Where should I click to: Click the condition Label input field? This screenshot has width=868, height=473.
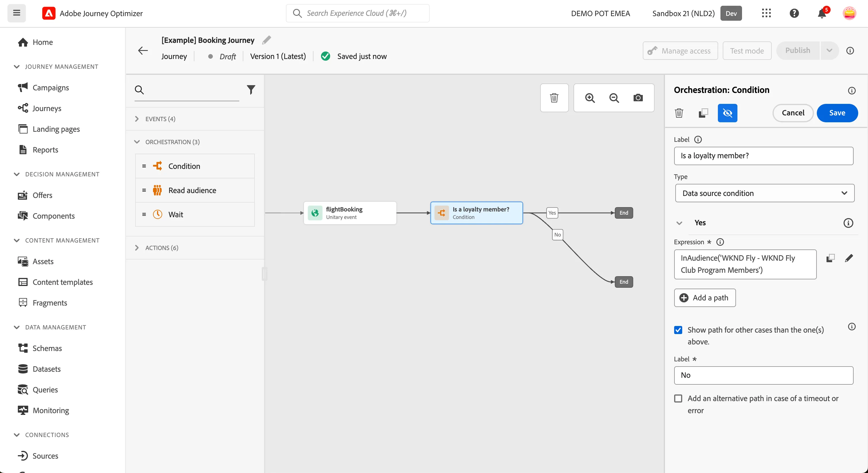pyautogui.click(x=764, y=156)
